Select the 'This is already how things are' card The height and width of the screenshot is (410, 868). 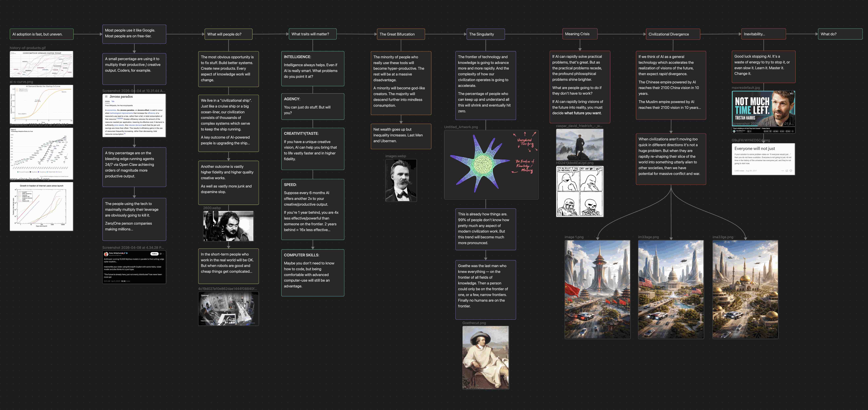pyautogui.click(x=486, y=229)
